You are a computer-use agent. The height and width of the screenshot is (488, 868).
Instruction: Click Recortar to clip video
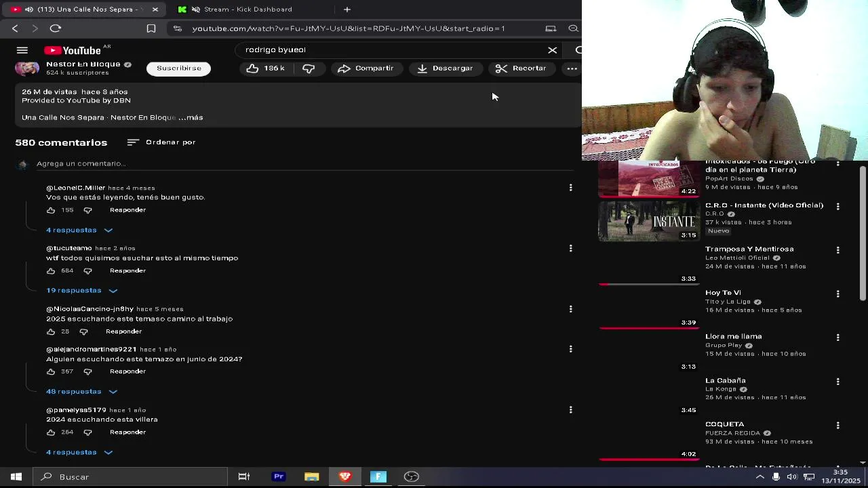[521, 68]
